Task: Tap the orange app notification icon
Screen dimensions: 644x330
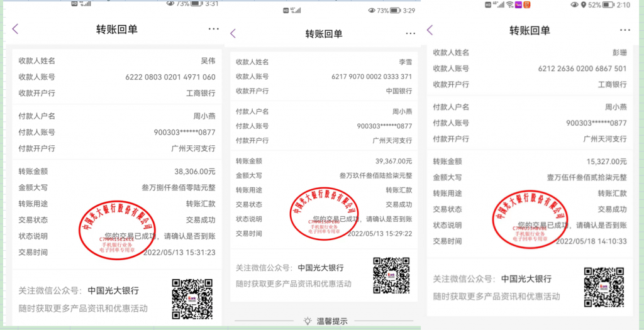Action: click(528, 4)
